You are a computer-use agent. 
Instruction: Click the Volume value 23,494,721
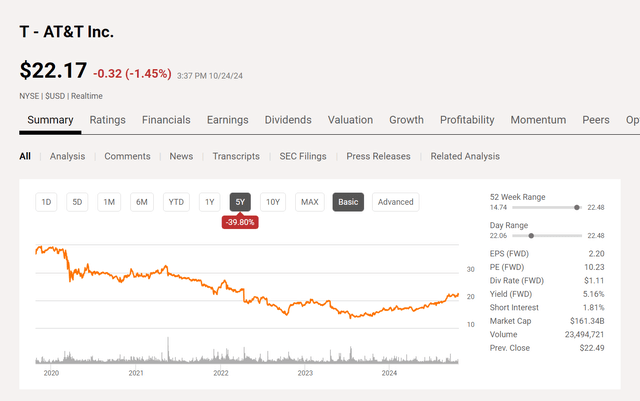[x=584, y=334]
